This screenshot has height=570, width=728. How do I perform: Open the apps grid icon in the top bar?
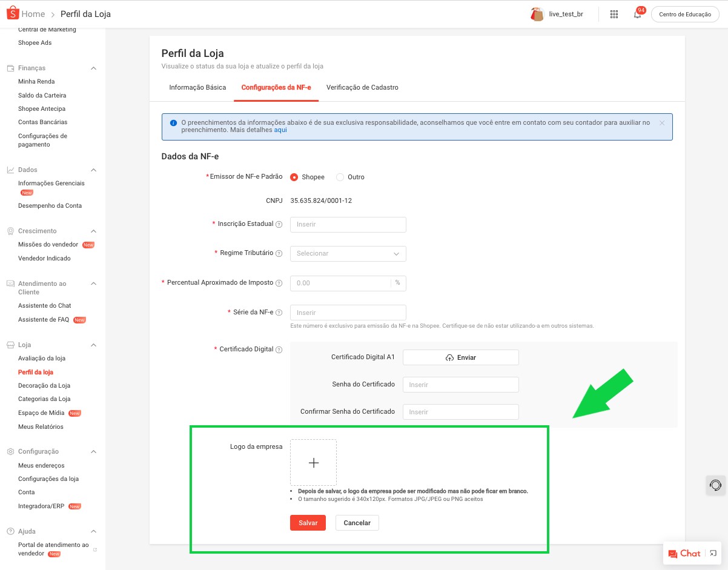614,14
